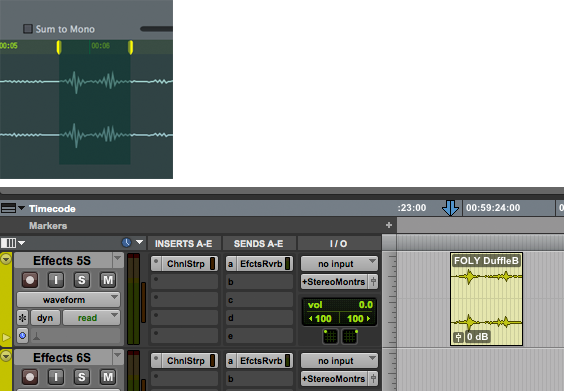Open the Effects 5S no input selector
The width and height of the screenshot is (564, 391).
pyautogui.click(x=339, y=264)
